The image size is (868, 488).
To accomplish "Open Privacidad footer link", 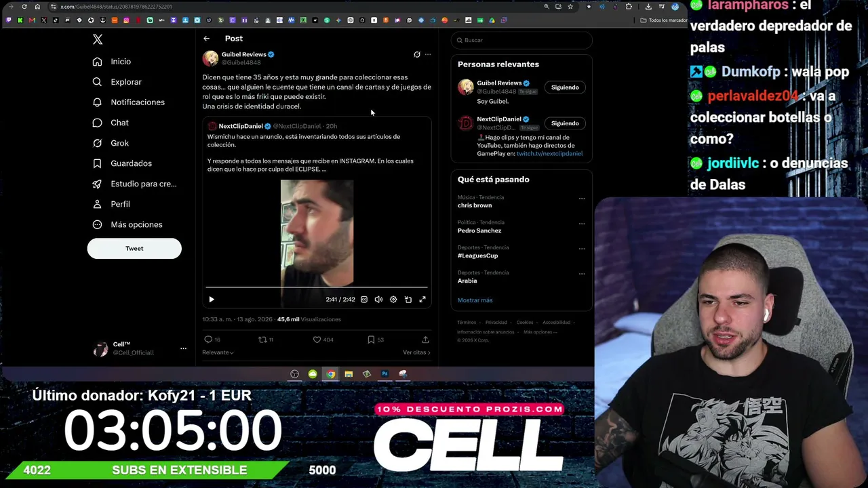I will tap(496, 323).
